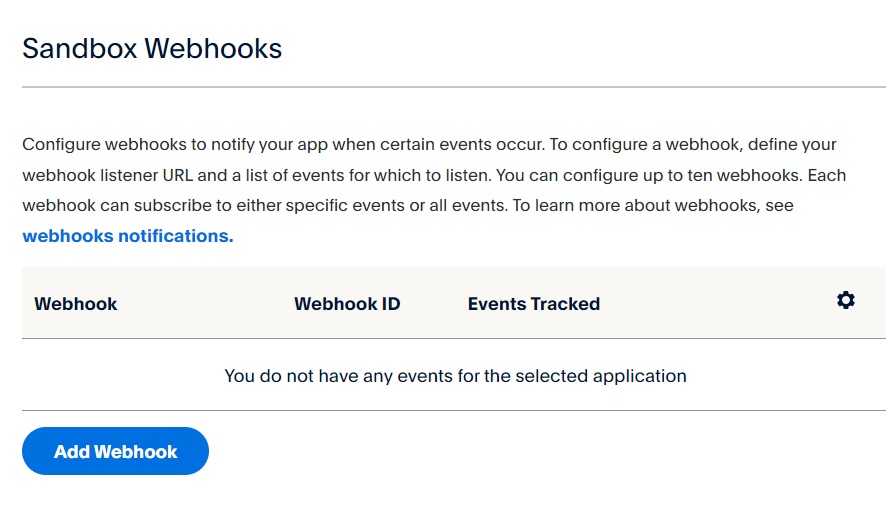The height and width of the screenshot is (512, 886).
Task: Click the Sandbox Webhooks heading
Action: pos(152,48)
